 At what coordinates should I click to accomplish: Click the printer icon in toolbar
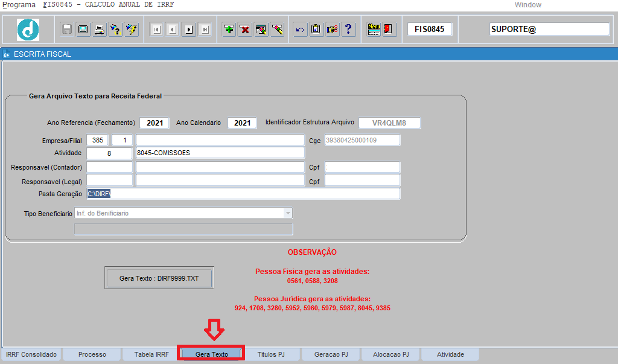(x=100, y=29)
